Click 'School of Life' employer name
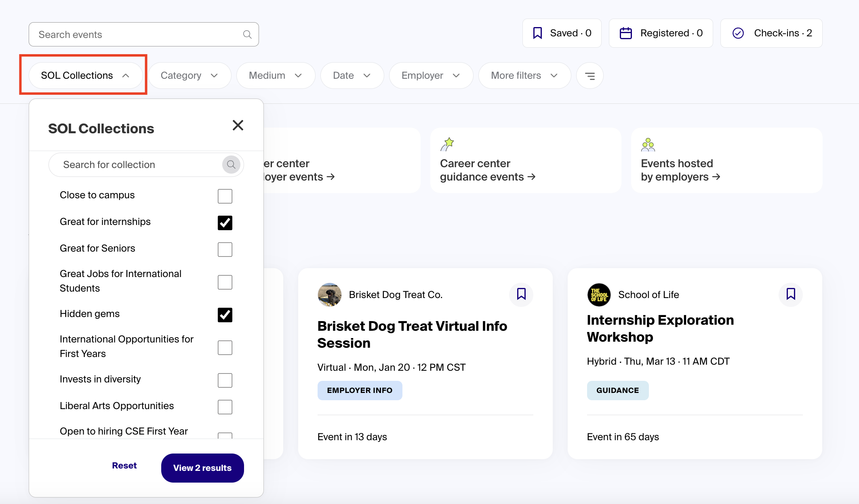Viewport: 859px width, 504px height. click(648, 295)
